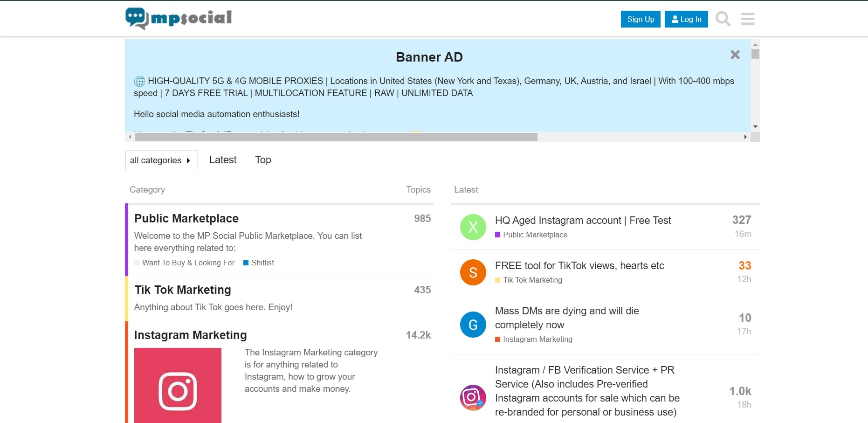Image resolution: width=868 pixels, height=423 pixels.
Task: Open the Public Marketplace category
Action: [186, 218]
